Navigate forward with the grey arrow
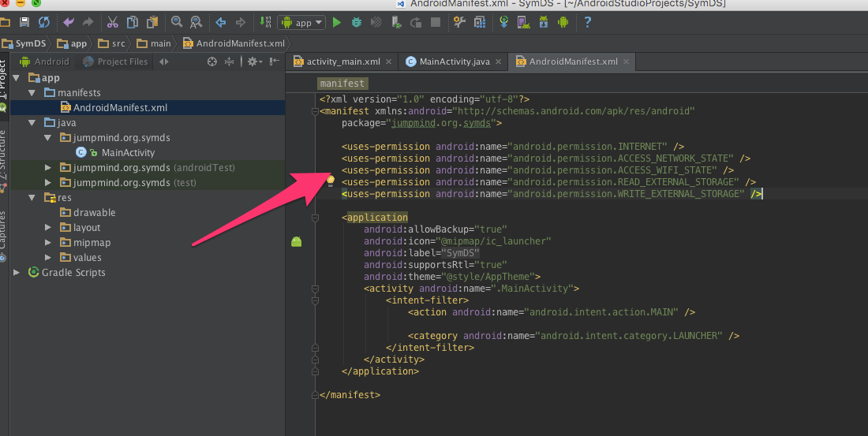Screen dimensions: 868x436 click(240, 22)
